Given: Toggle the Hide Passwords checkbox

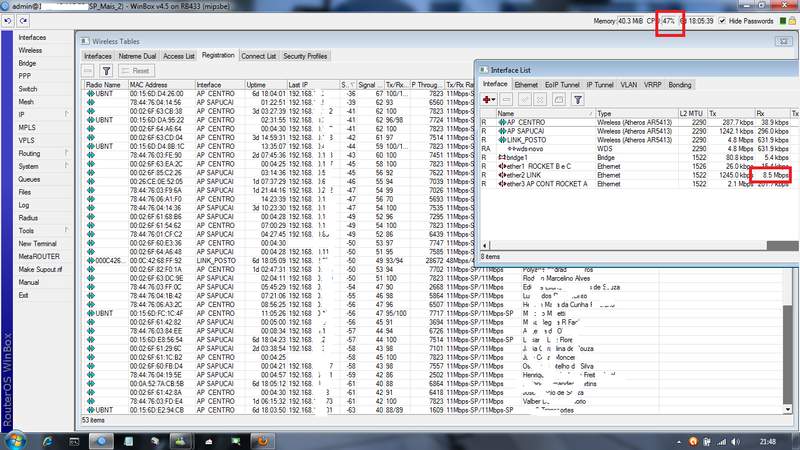Looking at the screenshot, I should point(722,21).
